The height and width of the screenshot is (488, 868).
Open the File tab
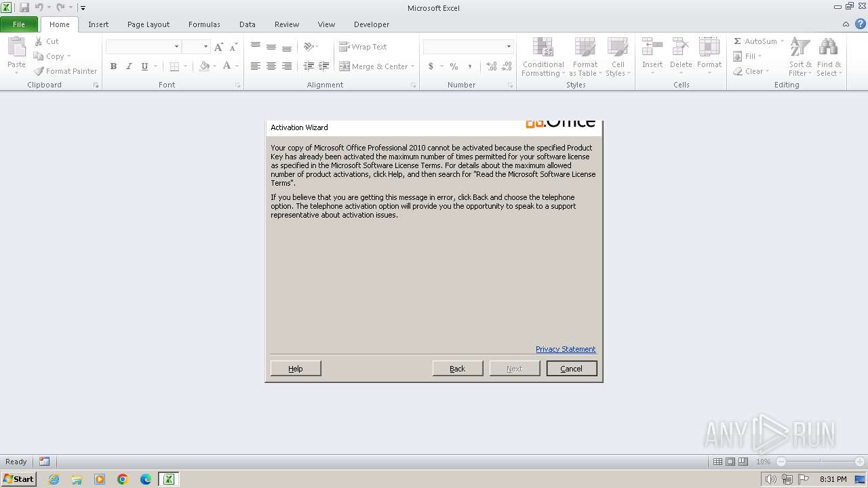click(20, 24)
